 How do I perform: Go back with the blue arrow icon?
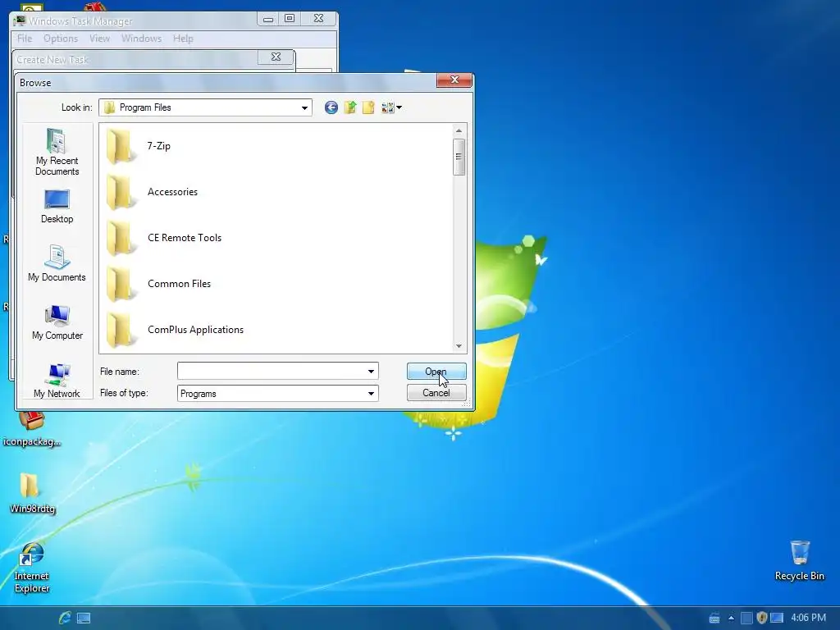[331, 107]
